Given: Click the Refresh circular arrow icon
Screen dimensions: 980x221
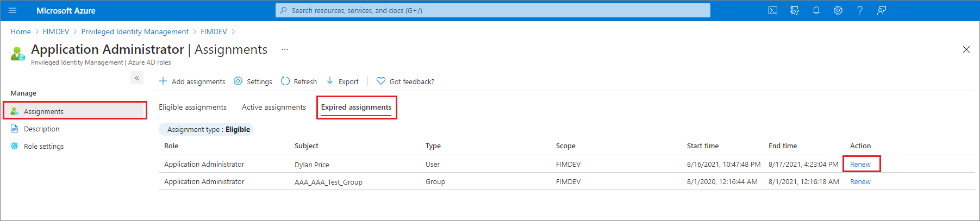Looking at the screenshot, I should pos(285,81).
